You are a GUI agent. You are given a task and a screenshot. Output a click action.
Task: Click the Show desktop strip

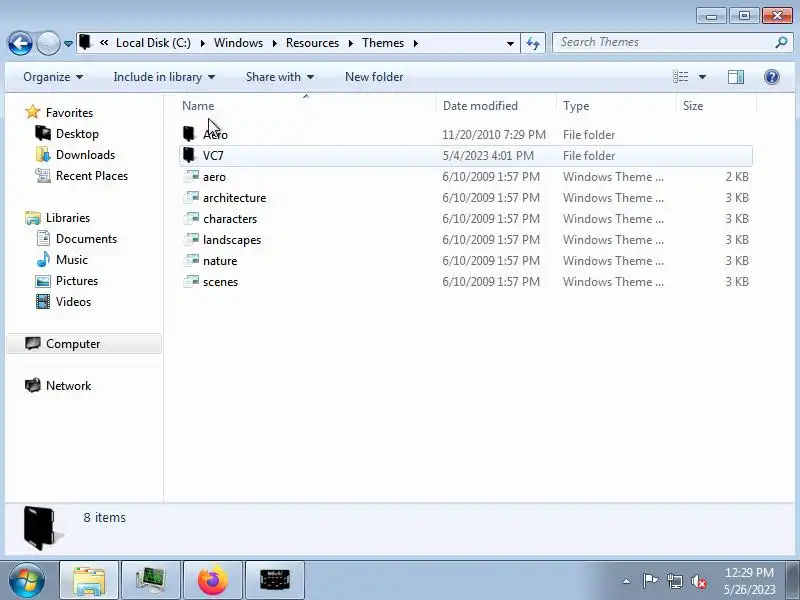[792, 580]
